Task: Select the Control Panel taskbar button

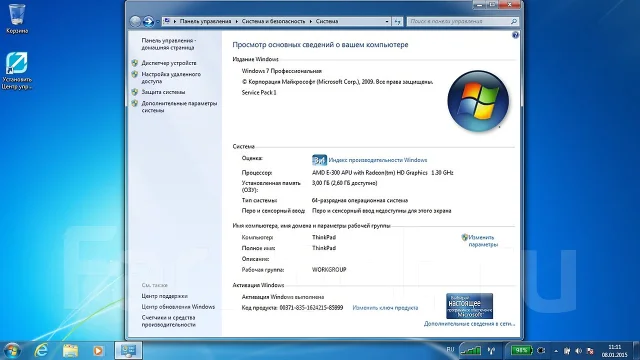Action: 128,351
